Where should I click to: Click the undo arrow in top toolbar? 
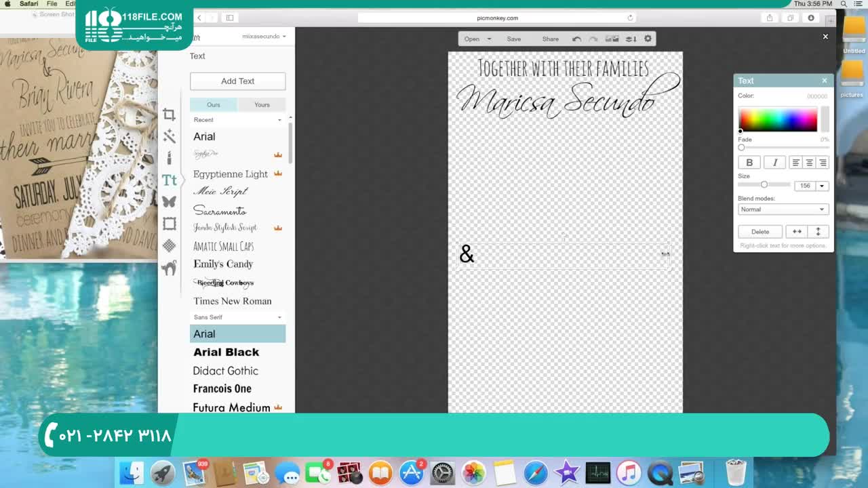[576, 39]
